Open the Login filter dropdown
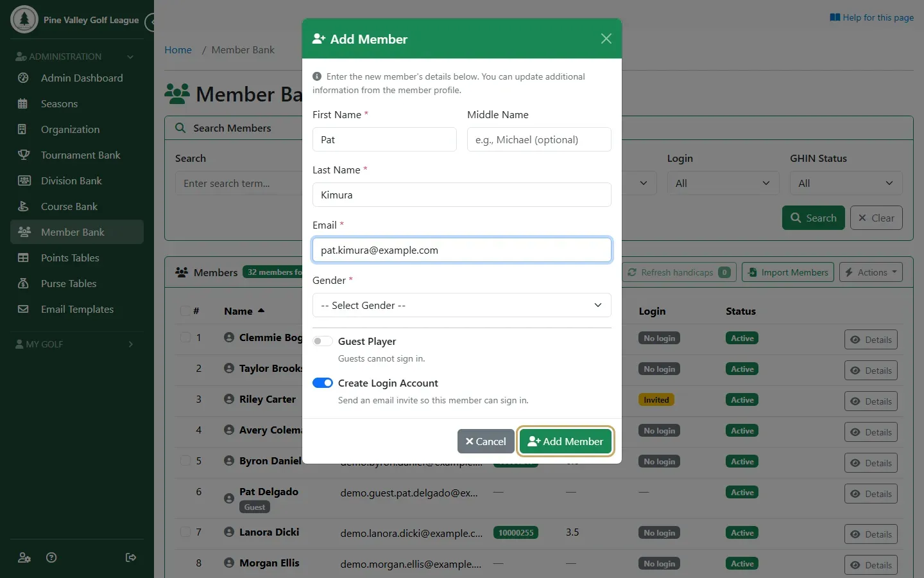Screen dimensions: 924x578 [723, 183]
